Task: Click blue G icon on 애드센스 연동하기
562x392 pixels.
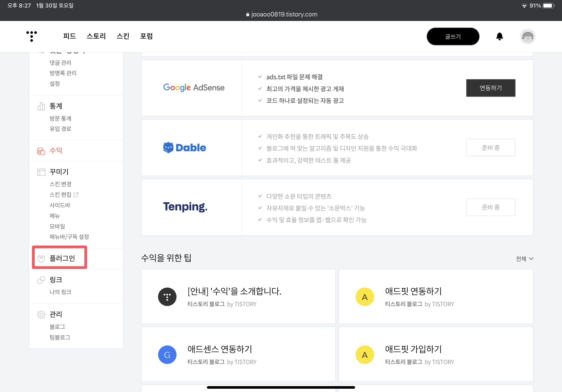Action: tap(167, 355)
